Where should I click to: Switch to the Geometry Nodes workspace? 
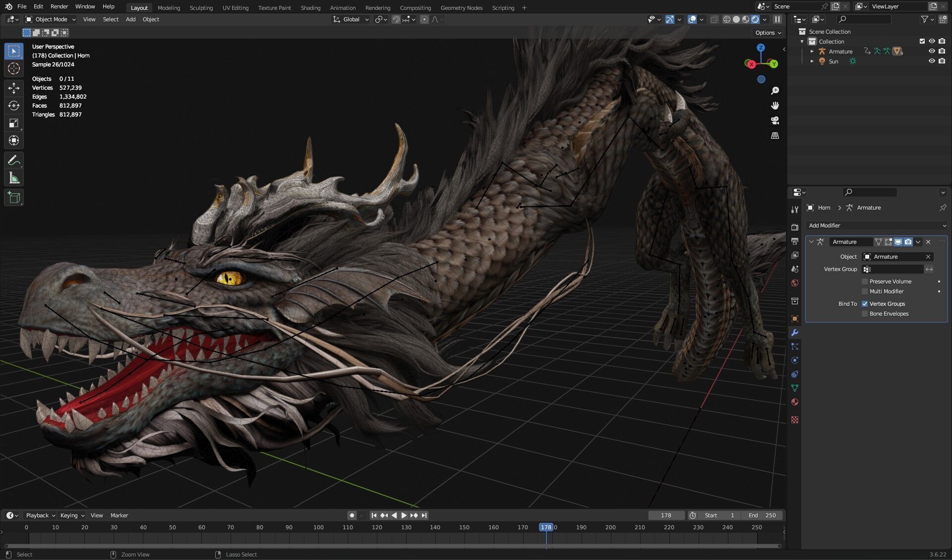[x=461, y=7]
